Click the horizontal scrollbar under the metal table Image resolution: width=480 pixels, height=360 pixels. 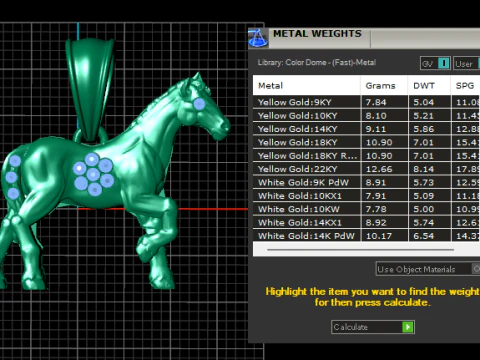tap(360, 249)
